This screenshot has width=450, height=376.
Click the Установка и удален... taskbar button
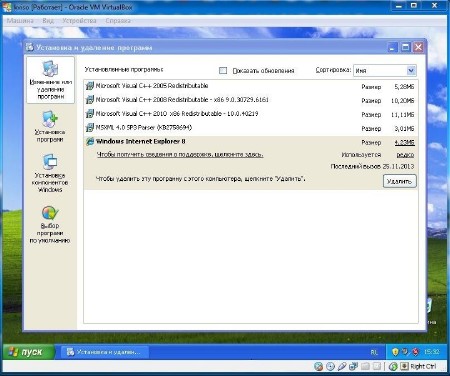click(x=104, y=352)
